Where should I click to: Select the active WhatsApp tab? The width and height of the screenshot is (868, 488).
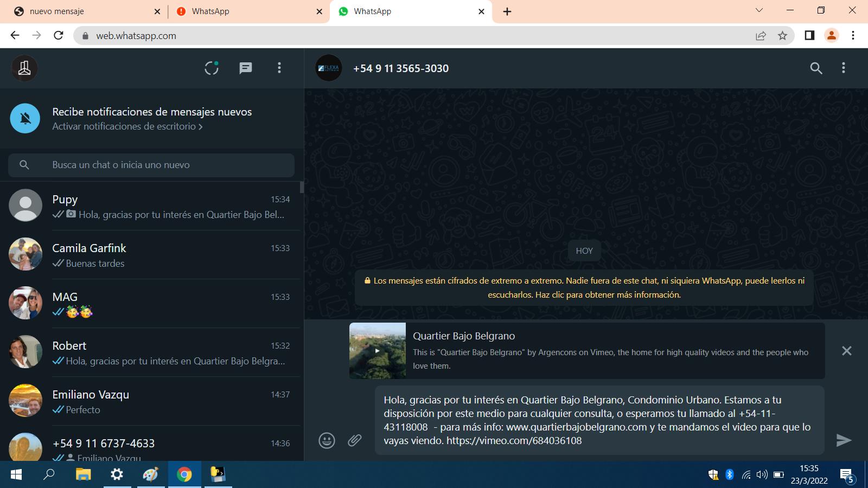411,11
